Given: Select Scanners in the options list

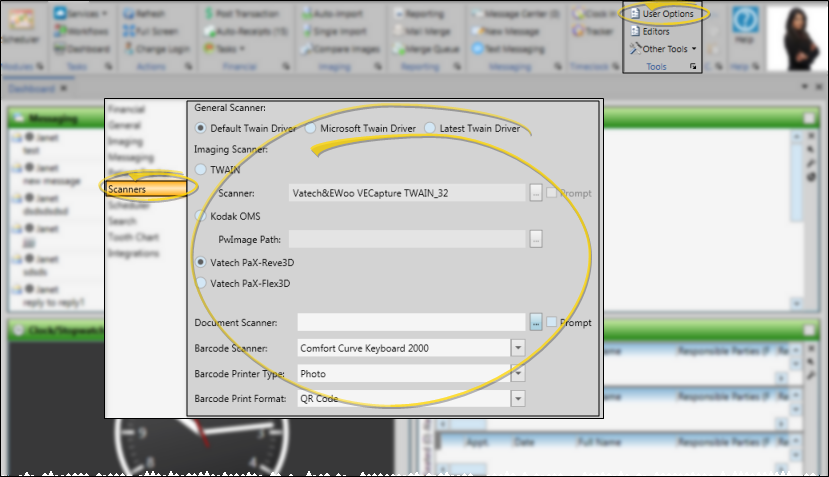Looking at the screenshot, I should click(146, 189).
